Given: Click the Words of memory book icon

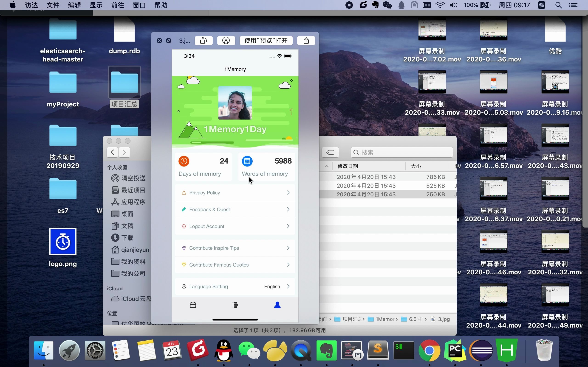Looking at the screenshot, I should pos(247,161).
